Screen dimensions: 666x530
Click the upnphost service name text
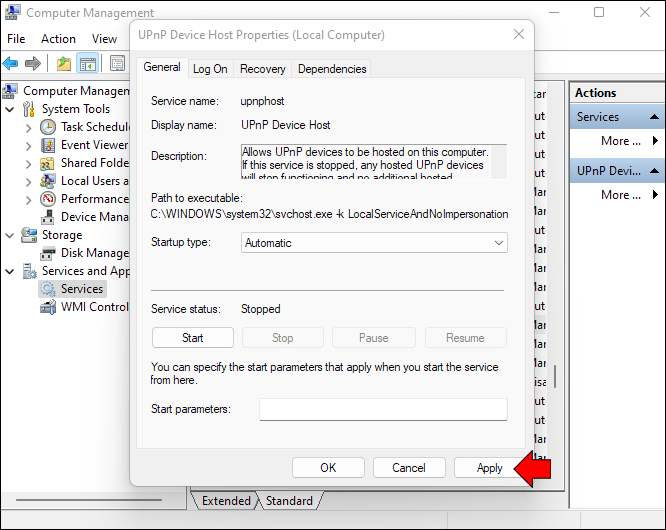pos(262,101)
